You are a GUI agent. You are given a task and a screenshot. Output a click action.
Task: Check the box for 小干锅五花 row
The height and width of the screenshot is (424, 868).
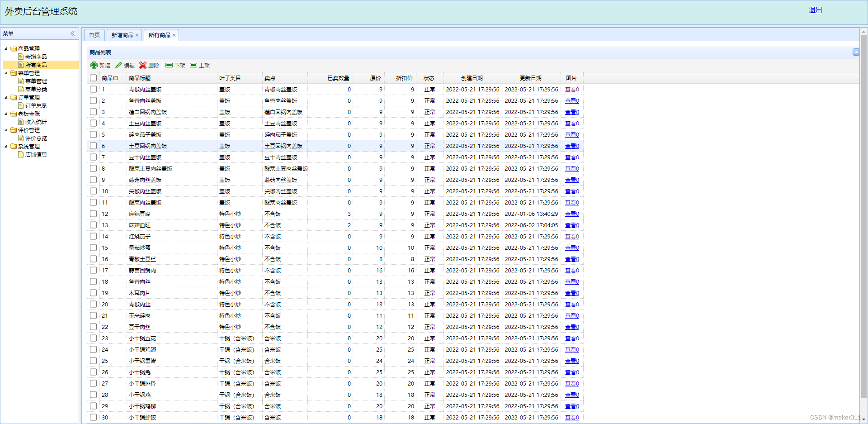(93, 338)
